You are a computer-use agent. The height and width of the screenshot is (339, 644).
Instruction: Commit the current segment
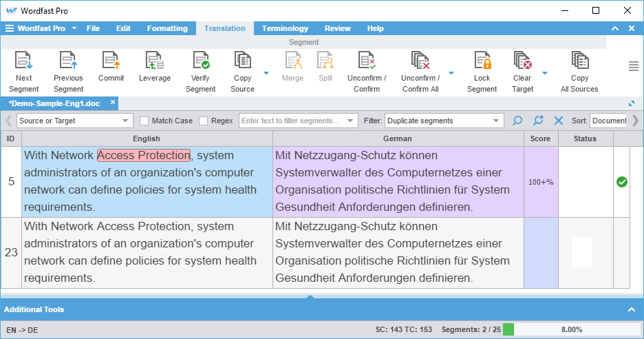[111, 62]
